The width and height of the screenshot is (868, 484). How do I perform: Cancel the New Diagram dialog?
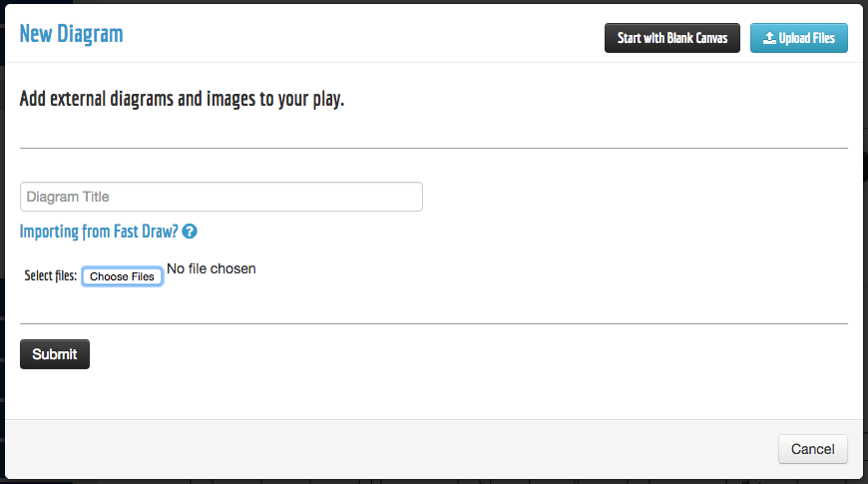pos(812,449)
